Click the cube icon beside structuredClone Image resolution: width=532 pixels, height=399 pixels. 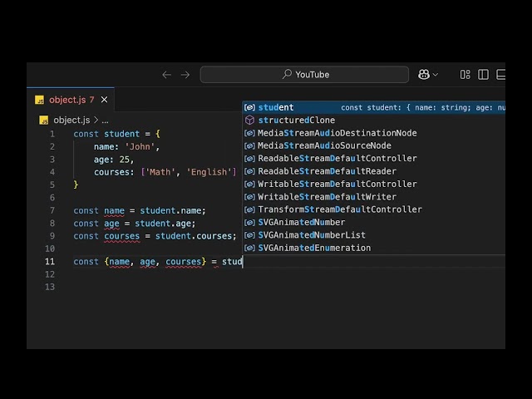[249, 120]
